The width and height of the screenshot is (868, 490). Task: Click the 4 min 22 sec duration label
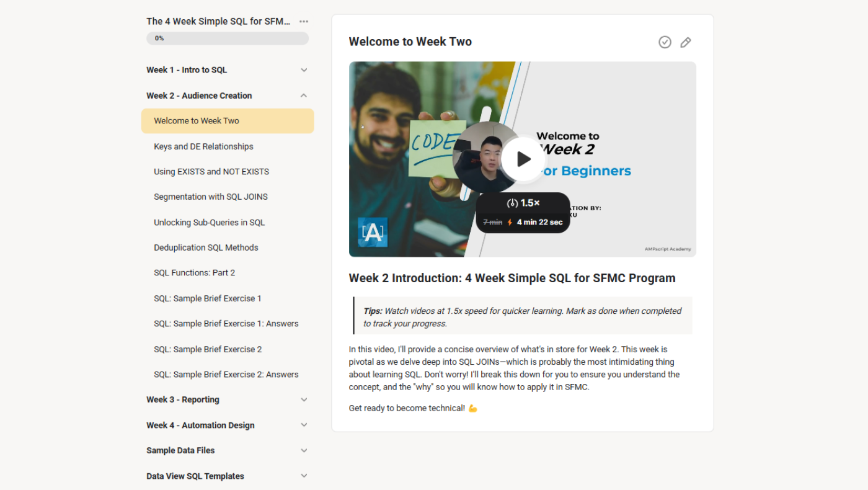click(539, 222)
